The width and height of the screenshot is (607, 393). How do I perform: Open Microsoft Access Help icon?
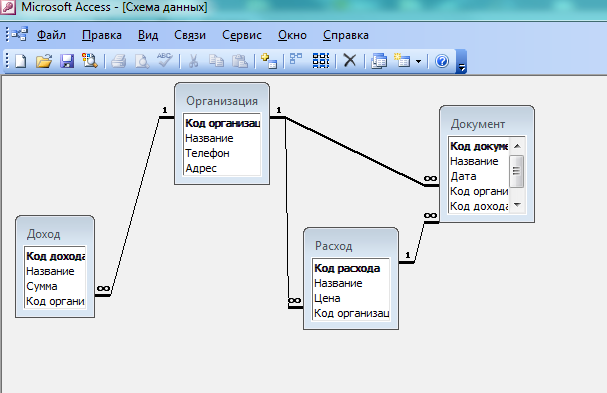(442, 61)
